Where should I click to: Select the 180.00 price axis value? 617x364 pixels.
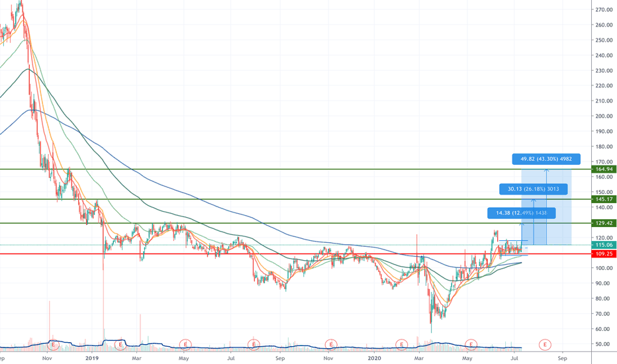click(604, 146)
